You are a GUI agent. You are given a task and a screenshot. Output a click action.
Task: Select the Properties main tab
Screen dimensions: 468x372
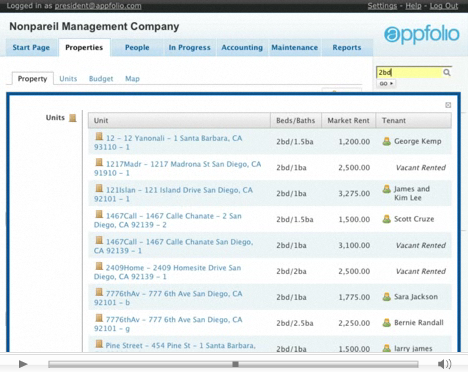(x=84, y=47)
